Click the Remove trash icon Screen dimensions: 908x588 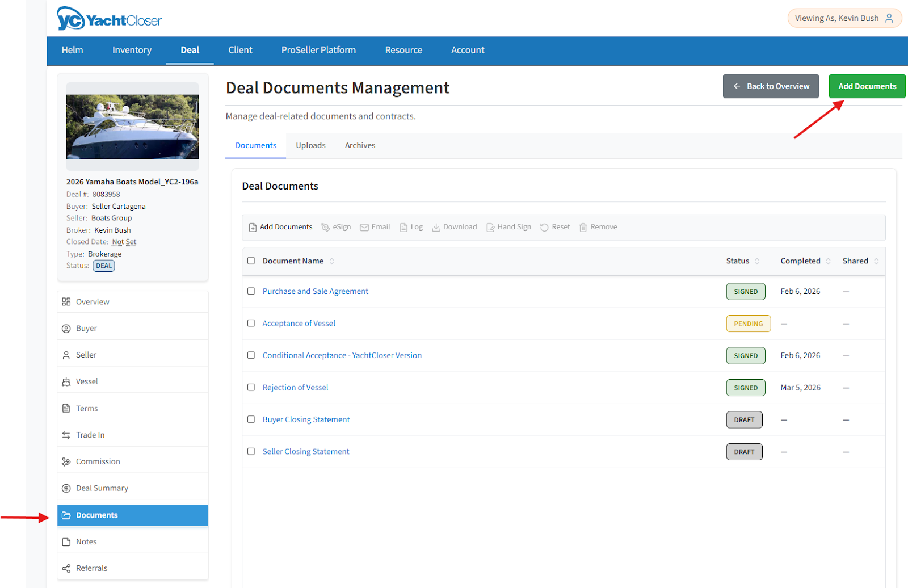[x=583, y=227]
